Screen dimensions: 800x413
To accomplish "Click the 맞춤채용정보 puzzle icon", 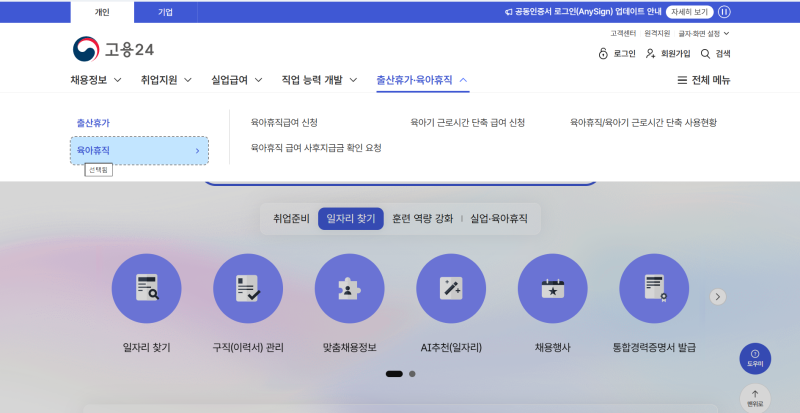I will point(349,288).
